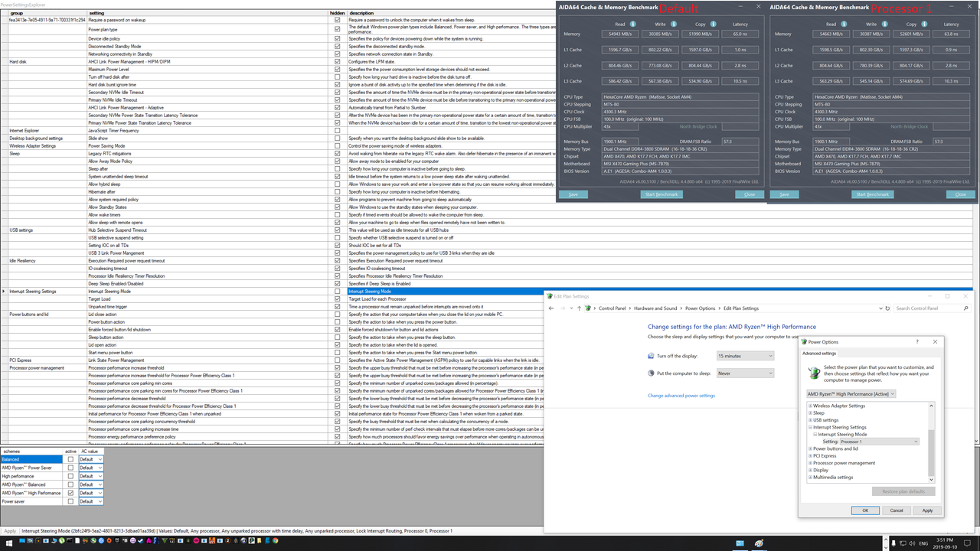
Task: Click Start Benchmark in Default AIDA64 window
Action: tap(661, 194)
